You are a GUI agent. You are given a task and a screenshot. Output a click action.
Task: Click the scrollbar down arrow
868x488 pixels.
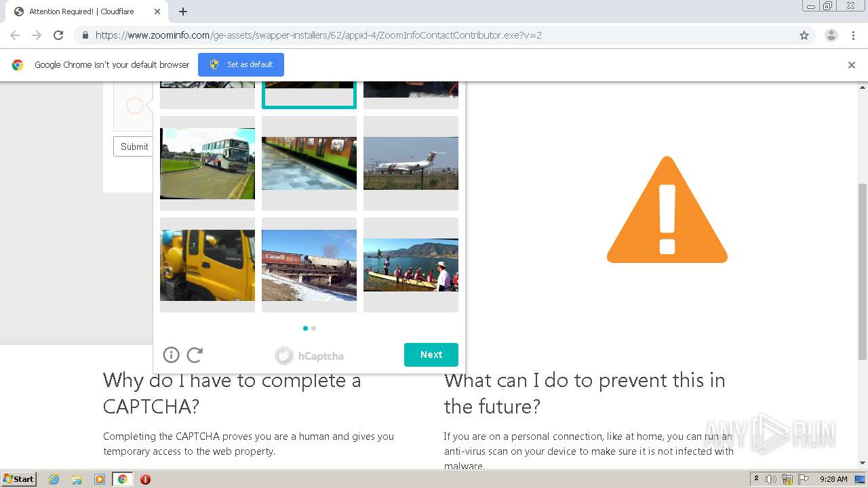point(863,463)
